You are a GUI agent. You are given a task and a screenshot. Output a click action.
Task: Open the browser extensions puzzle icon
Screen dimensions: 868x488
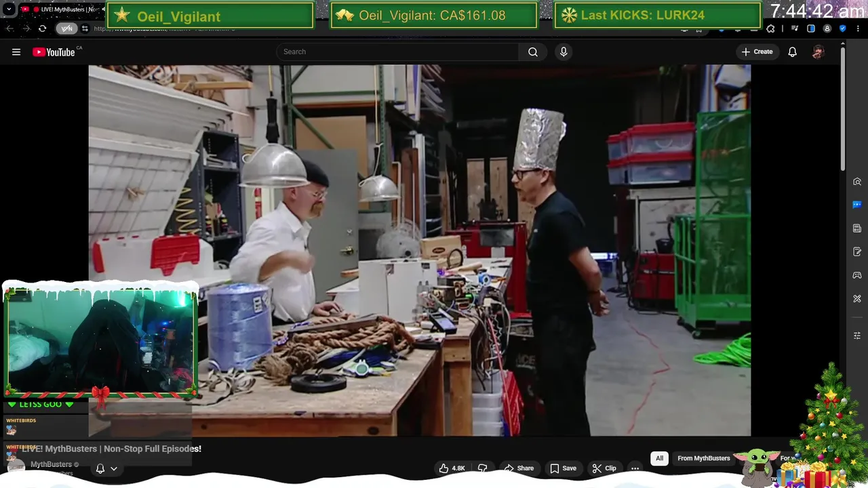click(x=770, y=28)
